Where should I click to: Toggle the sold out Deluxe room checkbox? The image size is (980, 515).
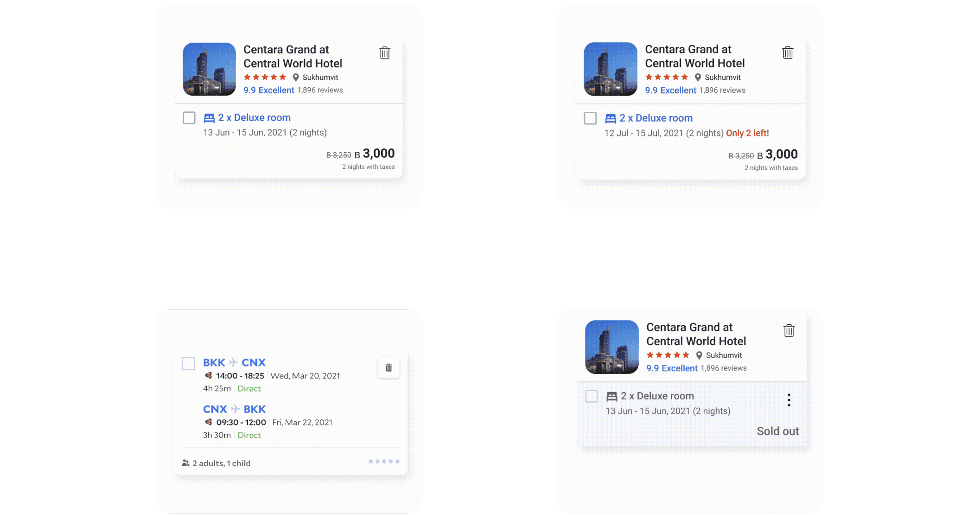coord(592,396)
